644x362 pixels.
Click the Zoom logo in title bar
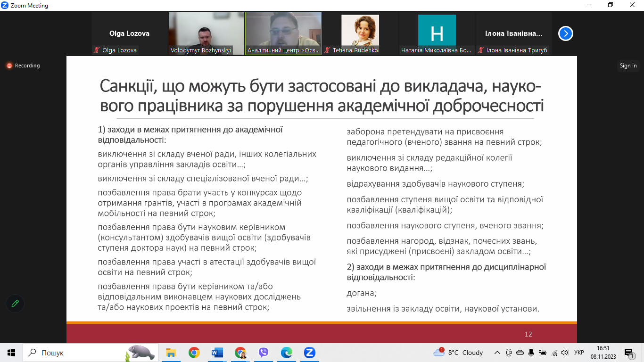click(x=5, y=6)
